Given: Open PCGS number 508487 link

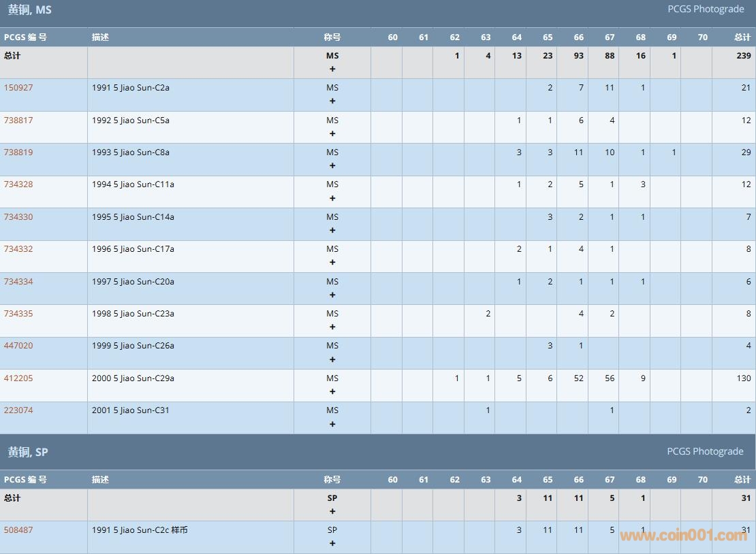Looking at the screenshot, I should 18,530.
